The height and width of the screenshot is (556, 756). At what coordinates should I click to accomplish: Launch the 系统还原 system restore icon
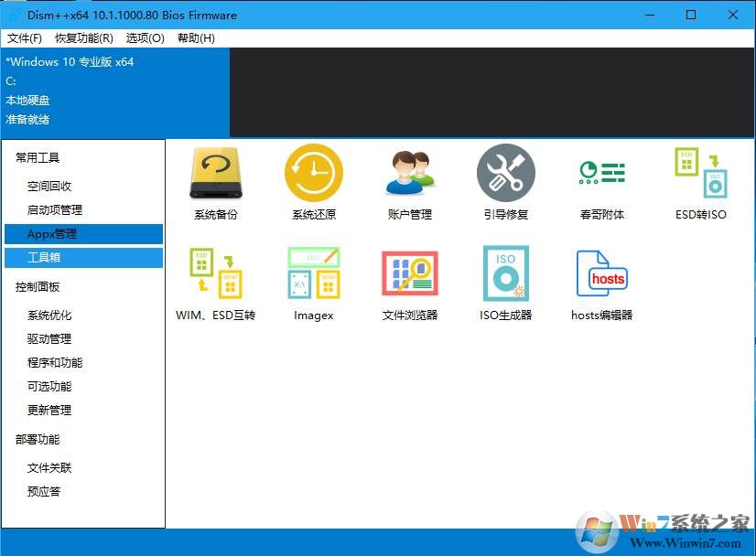[x=314, y=174]
